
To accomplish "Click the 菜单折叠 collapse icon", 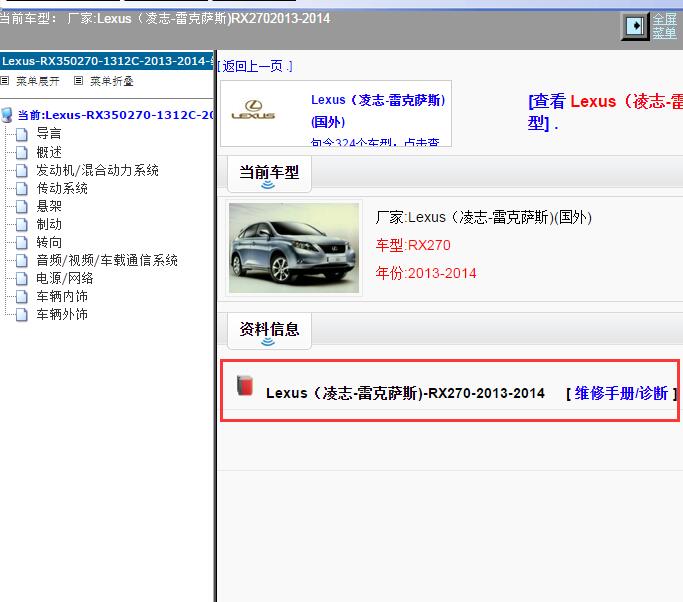I will [78, 81].
